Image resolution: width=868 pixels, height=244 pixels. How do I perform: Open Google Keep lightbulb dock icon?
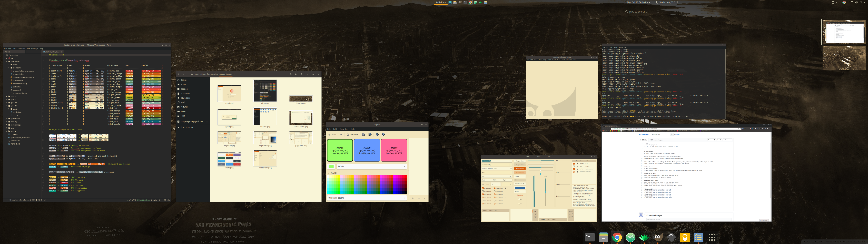[x=685, y=237]
